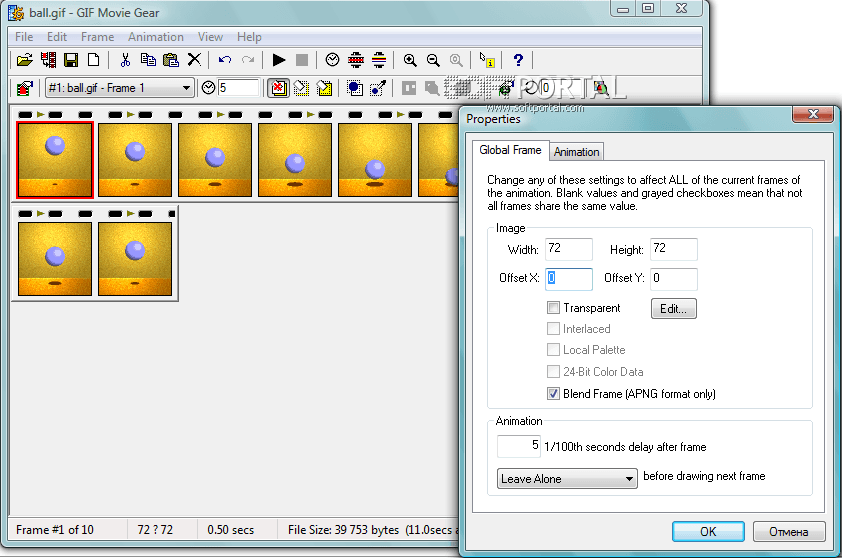
Task: Switch to the Animation tab in Properties
Action: click(x=576, y=152)
